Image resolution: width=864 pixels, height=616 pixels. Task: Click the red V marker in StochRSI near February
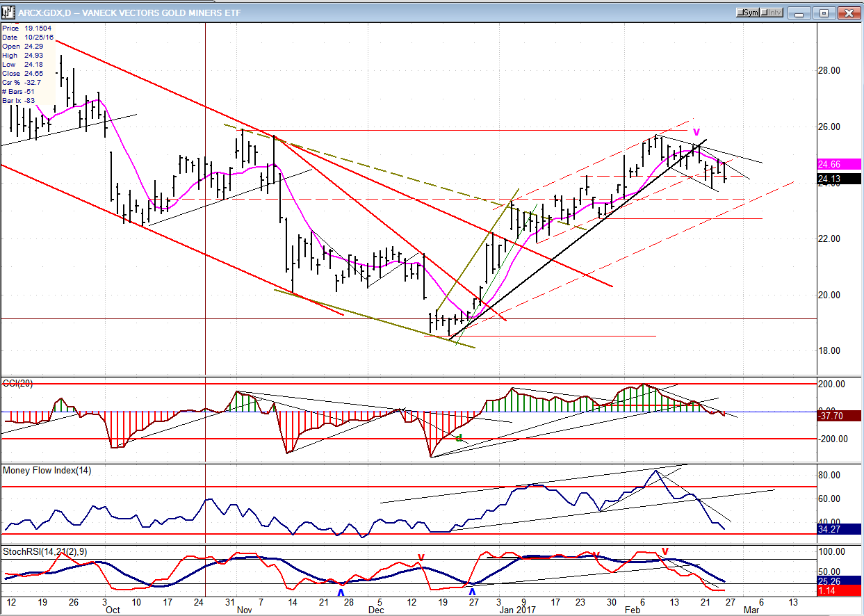click(665, 551)
